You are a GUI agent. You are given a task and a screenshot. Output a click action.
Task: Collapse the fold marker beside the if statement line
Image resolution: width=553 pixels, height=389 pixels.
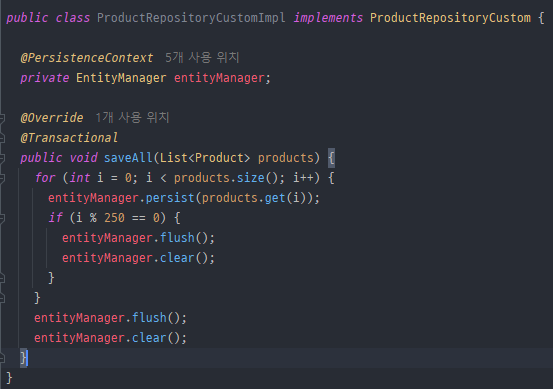click(x=2, y=218)
